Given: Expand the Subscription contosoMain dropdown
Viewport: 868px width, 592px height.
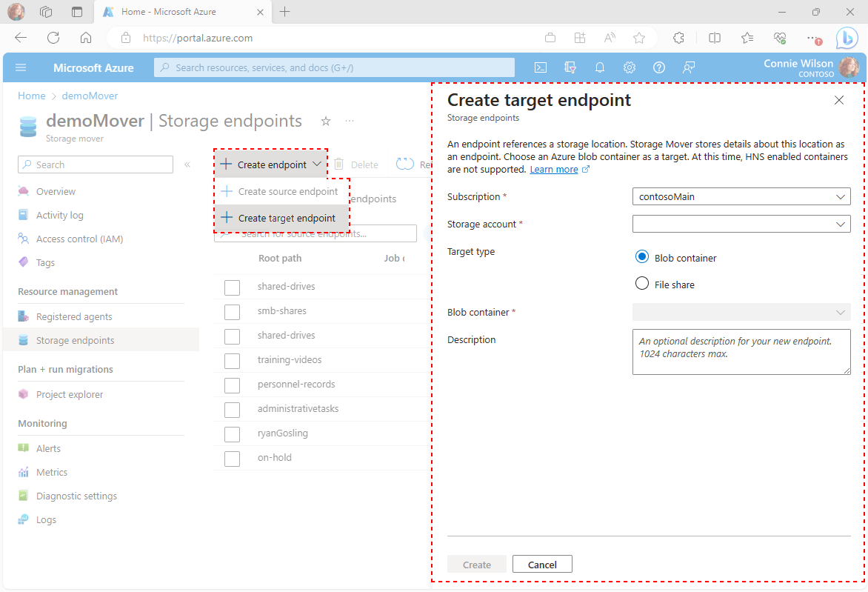Looking at the screenshot, I should pyautogui.click(x=741, y=196).
